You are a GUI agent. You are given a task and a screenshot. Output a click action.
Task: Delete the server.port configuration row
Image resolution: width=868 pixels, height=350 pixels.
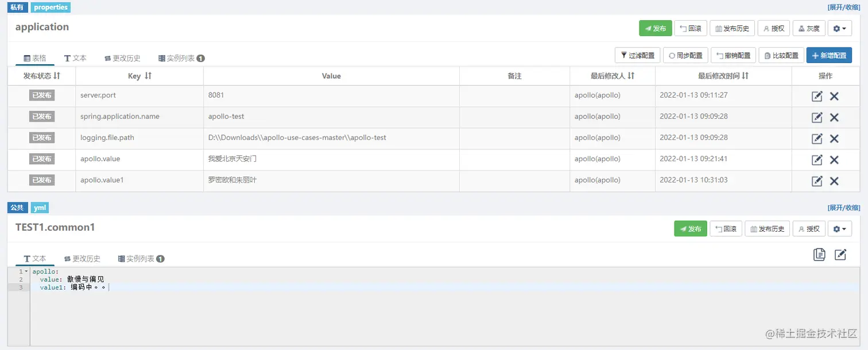(834, 96)
